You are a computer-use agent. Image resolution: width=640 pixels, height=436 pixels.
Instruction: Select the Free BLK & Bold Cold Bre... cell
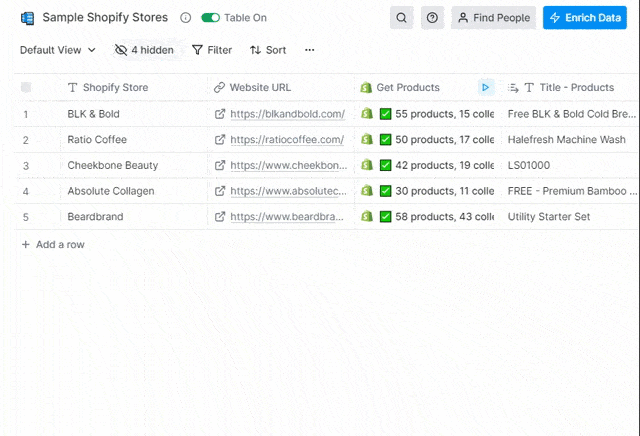[x=571, y=114]
